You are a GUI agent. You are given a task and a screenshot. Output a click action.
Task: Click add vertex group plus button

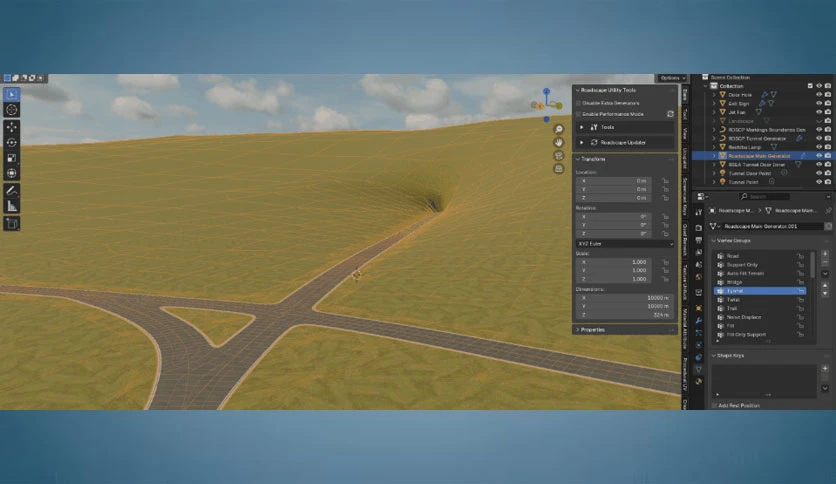tap(825, 254)
